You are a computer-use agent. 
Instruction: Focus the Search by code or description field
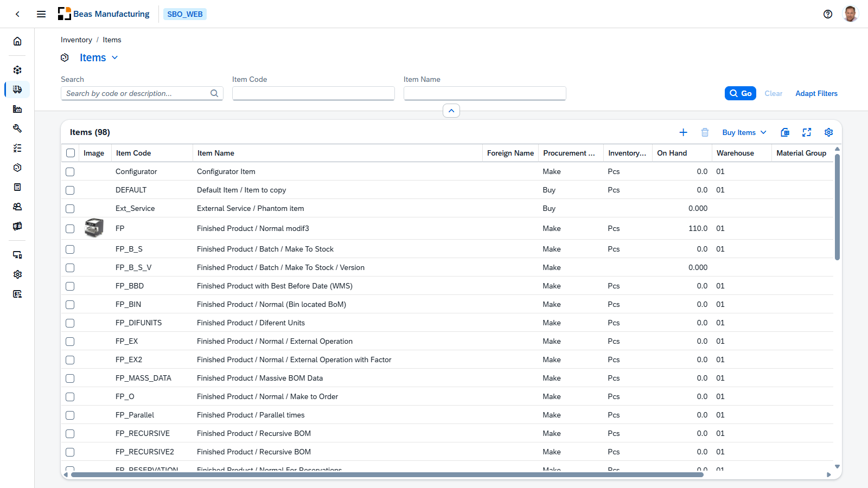click(x=142, y=93)
